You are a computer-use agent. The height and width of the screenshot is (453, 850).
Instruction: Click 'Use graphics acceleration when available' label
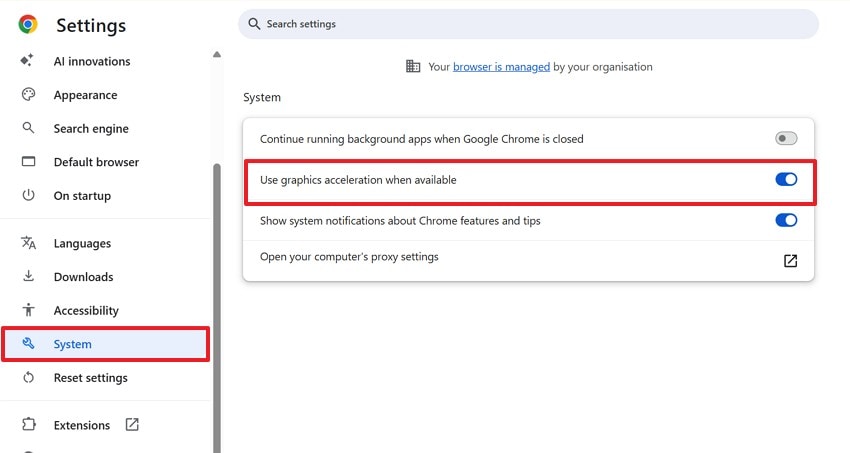click(358, 180)
